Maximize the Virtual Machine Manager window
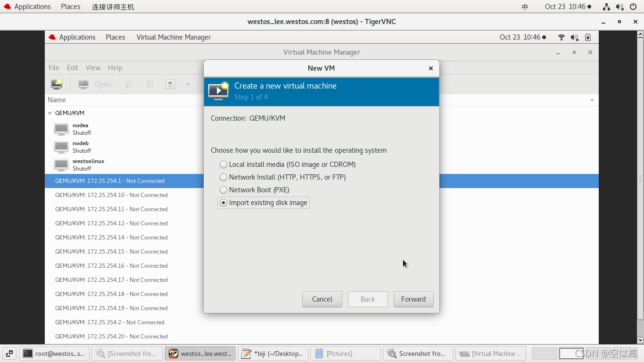Screen dimensions: 644x362 [x=574, y=52]
